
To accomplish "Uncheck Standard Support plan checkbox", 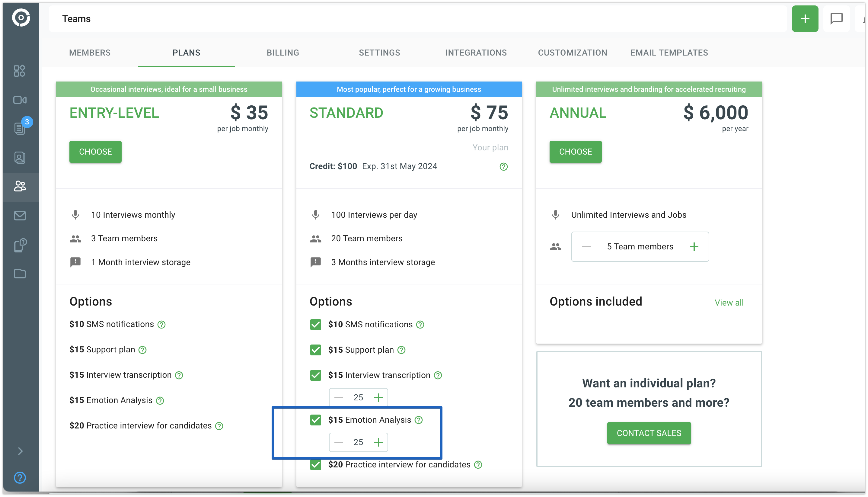I will (316, 350).
